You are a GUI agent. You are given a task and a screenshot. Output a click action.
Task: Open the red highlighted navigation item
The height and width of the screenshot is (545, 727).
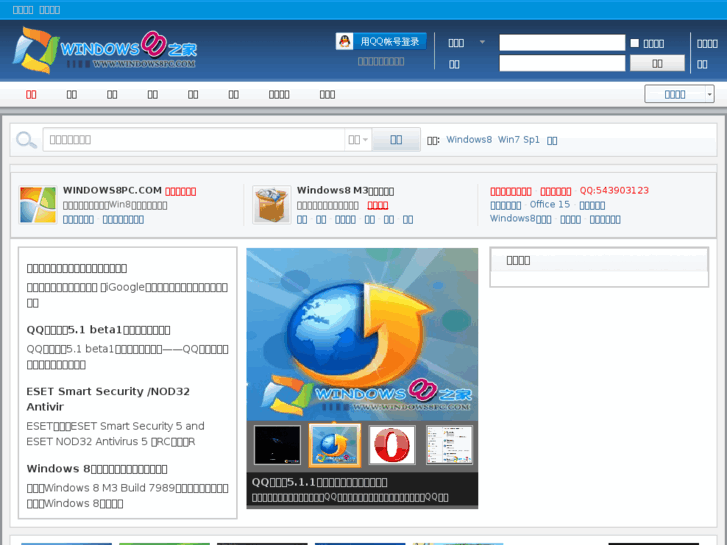click(31, 95)
